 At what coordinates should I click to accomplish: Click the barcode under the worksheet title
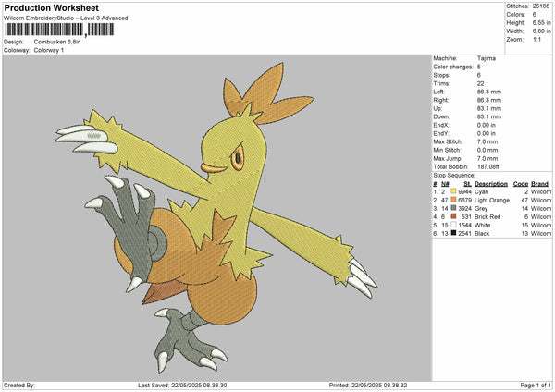point(59,30)
